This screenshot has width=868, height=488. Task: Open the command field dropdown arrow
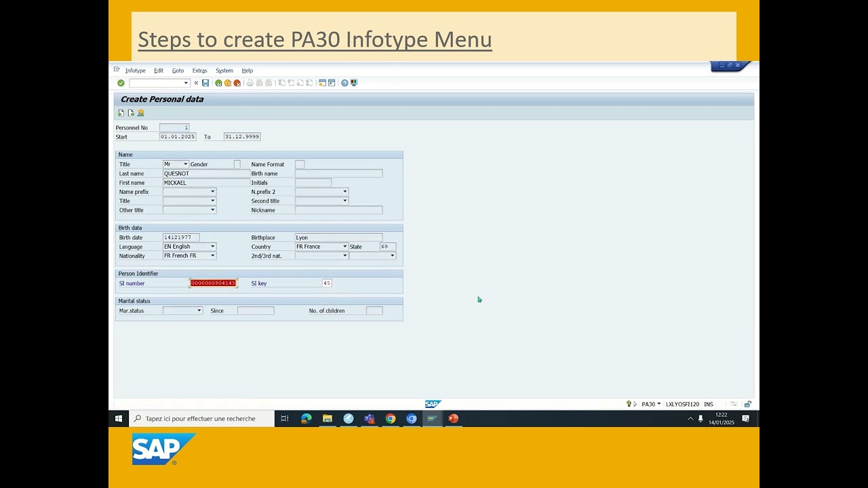tap(186, 83)
